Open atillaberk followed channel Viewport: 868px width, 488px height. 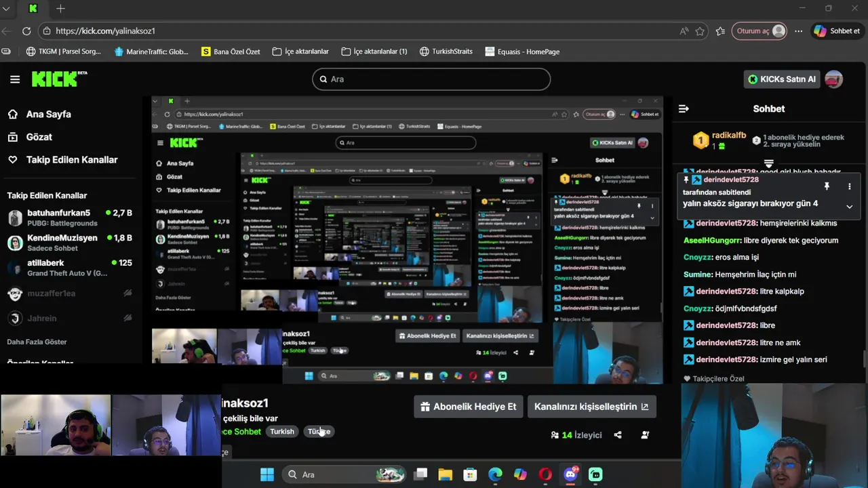click(69, 268)
